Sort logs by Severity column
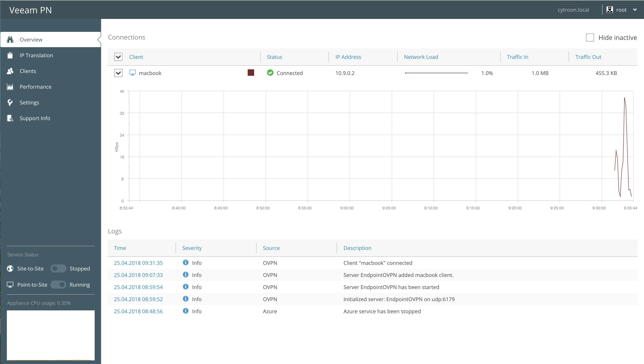Viewport: 644px width, 364px height. coord(192,248)
